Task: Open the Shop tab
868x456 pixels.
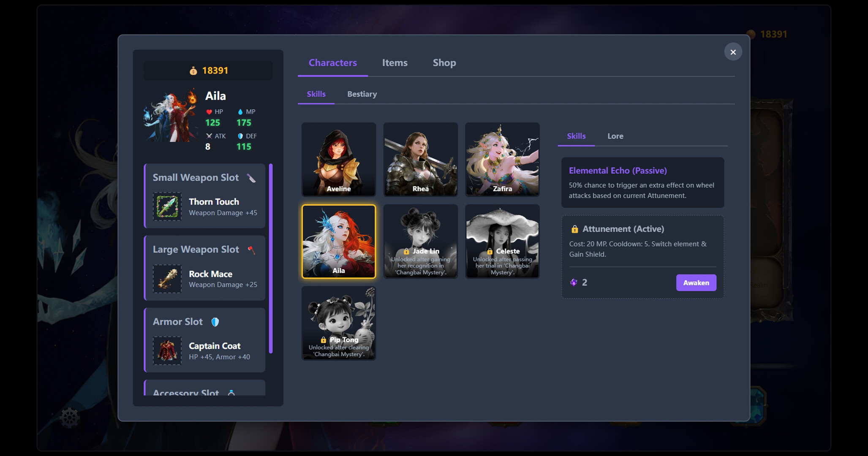Action: tap(444, 62)
